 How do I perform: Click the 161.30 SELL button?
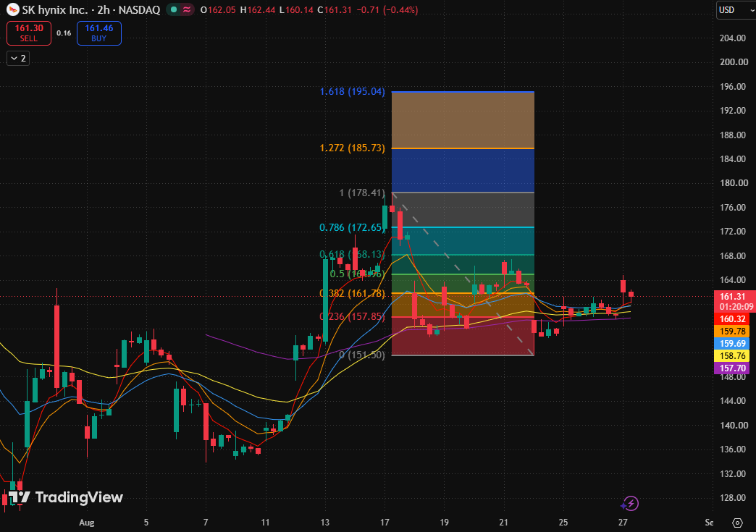pos(29,33)
